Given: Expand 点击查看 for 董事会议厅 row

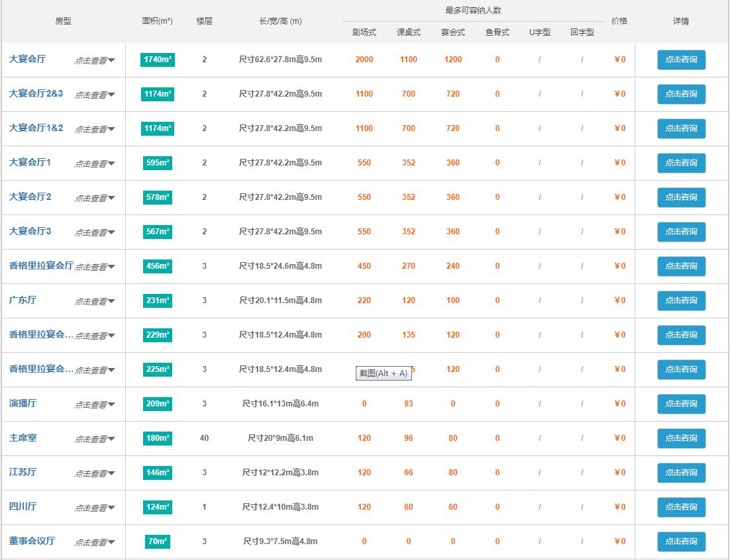Looking at the screenshot, I should [x=94, y=542].
